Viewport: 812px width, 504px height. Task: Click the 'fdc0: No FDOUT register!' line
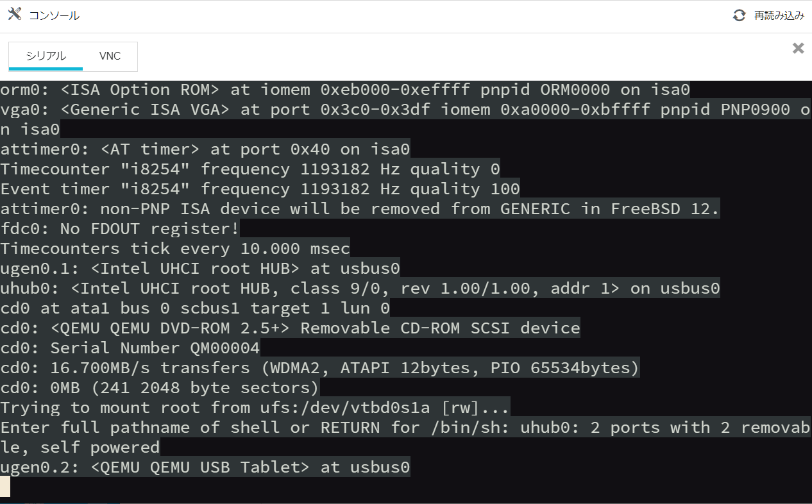pos(120,228)
